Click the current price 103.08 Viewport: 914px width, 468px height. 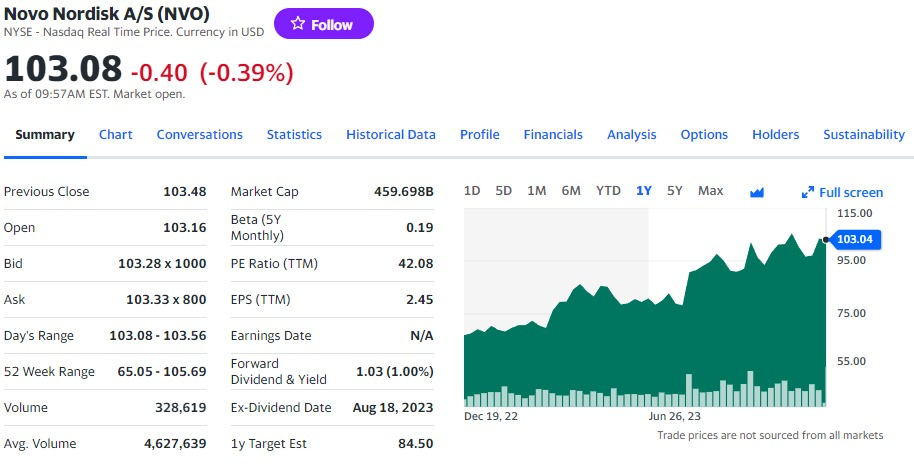tap(63, 68)
